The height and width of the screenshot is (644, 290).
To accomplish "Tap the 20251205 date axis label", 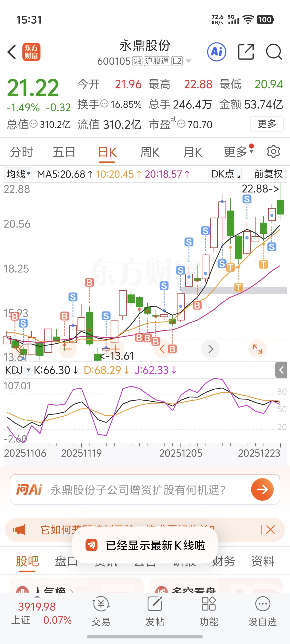I will pos(181,453).
